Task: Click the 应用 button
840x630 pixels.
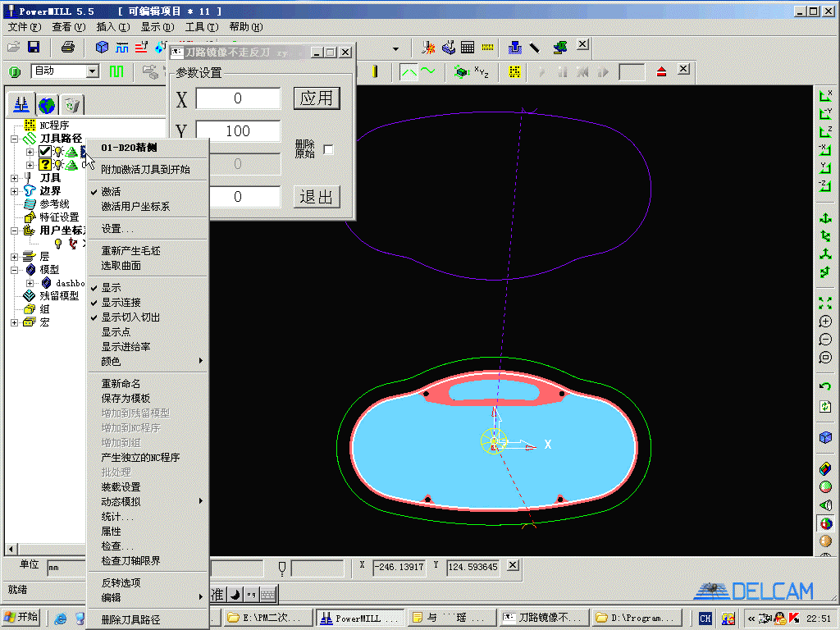Action: tap(317, 98)
